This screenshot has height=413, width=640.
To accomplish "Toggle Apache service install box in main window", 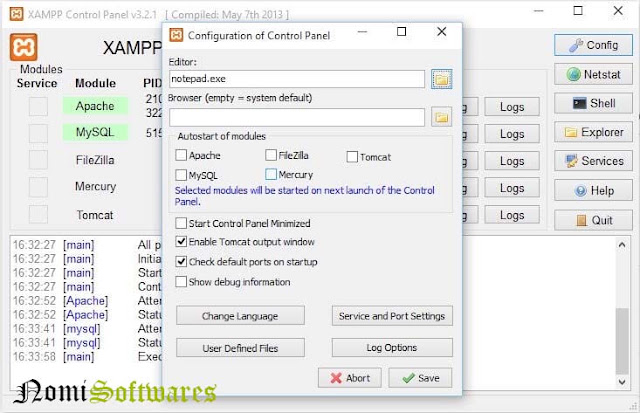I will [38, 107].
